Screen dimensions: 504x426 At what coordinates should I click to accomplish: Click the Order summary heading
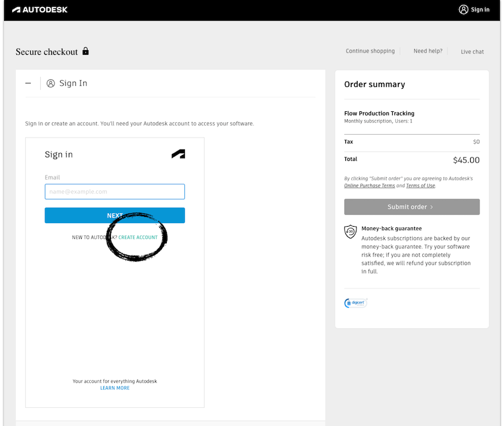tap(374, 85)
